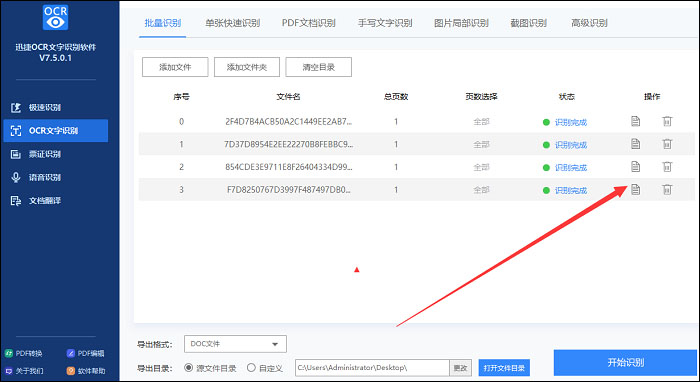Open 关于我们 at the sidebar bottom
The width and height of the screenshot is (700, 382).
click(25, 371)
